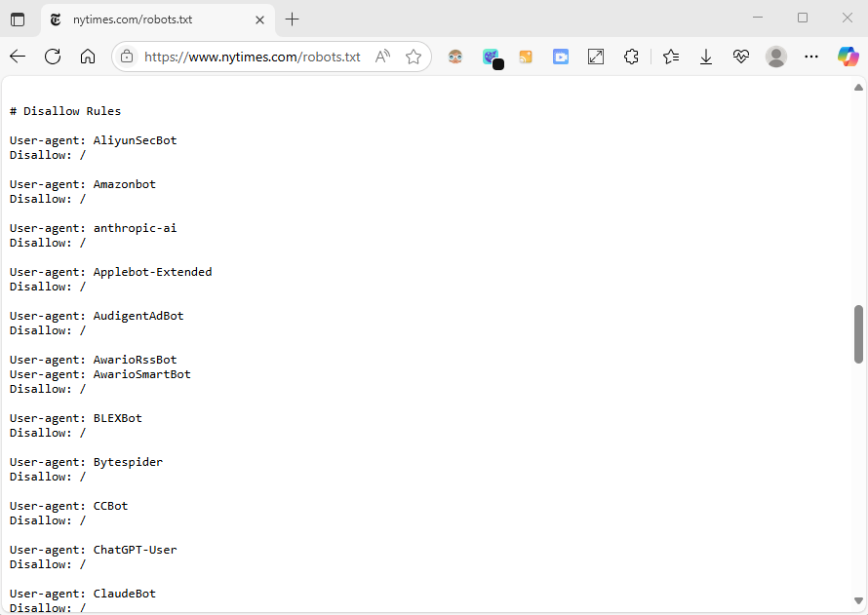
Task: Go back to the previous page
Action: click(18, 57)
